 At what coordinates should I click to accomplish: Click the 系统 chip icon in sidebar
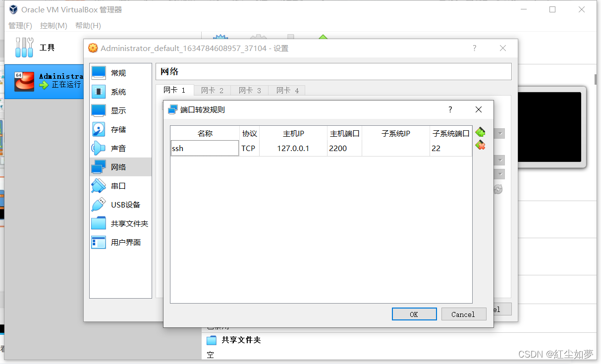tap(99, 92)
